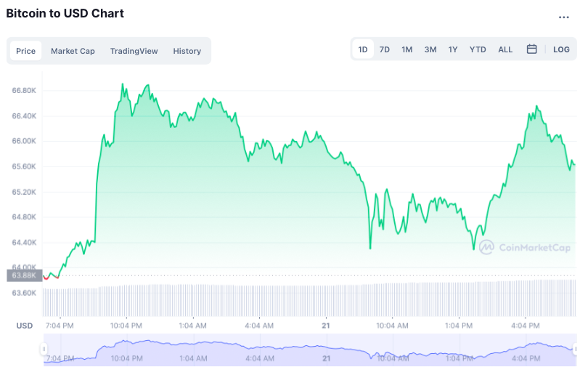Choose the 1M time range
This screenshot has width=588, height=375.
click(407, 49)
